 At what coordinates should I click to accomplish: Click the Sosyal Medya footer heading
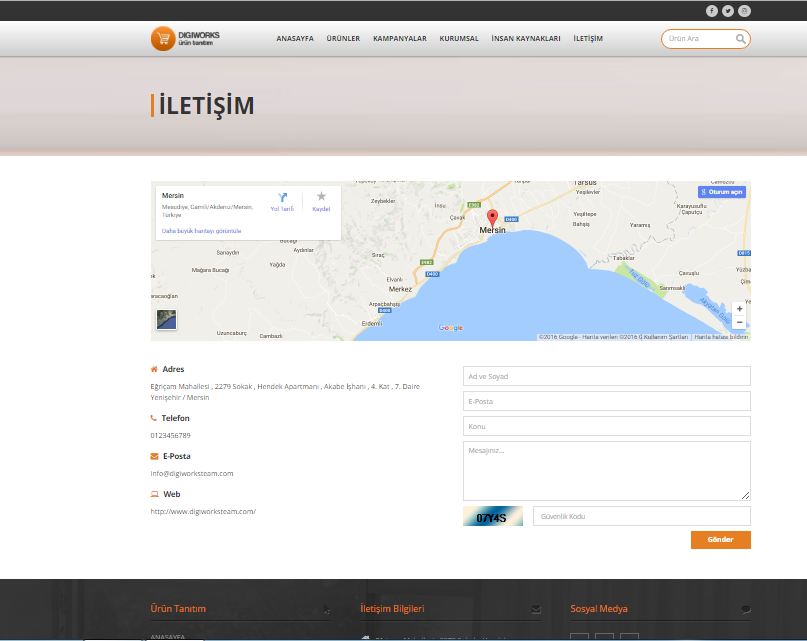pos(599,609)
